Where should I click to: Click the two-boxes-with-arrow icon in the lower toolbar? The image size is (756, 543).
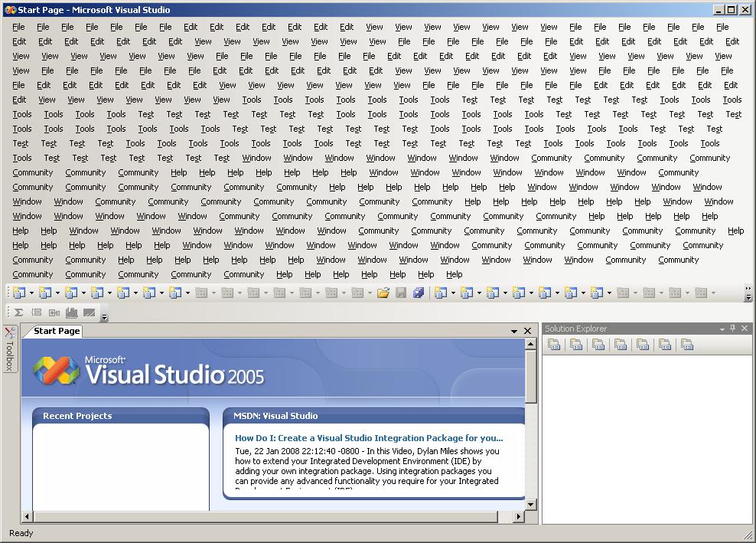(54, 312)
